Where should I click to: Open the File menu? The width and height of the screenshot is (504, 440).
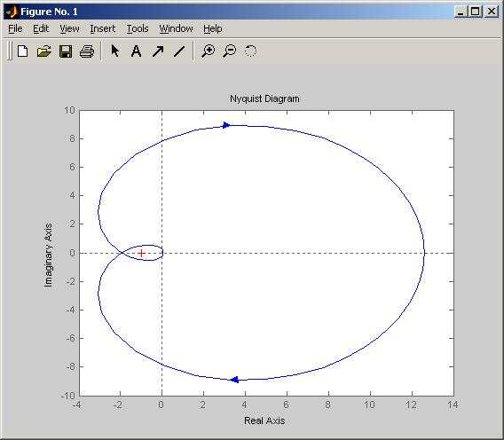pyautogui.click(x=15, y=28)
